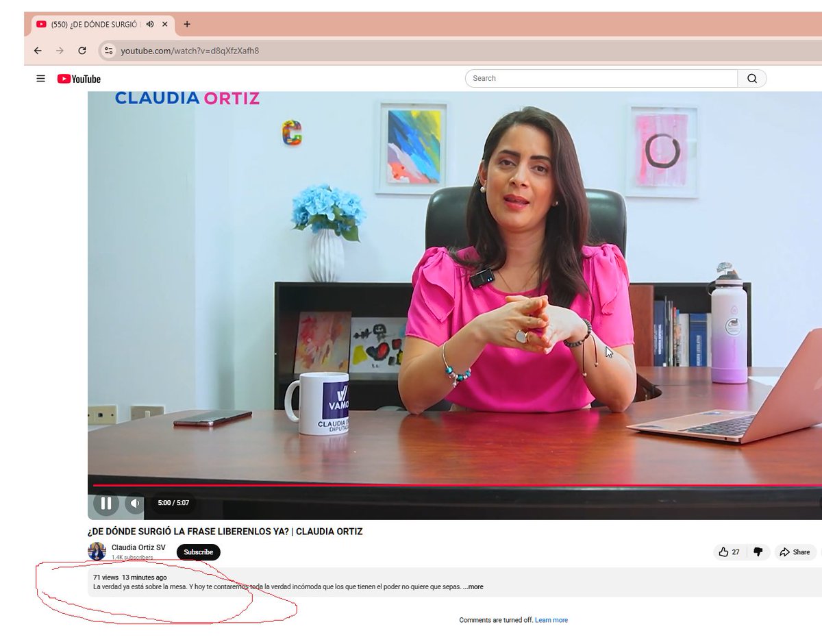Open the Claudia Ortiz SV channel name
This screenshot has height=644, width=822.
(x=138, y=547)
